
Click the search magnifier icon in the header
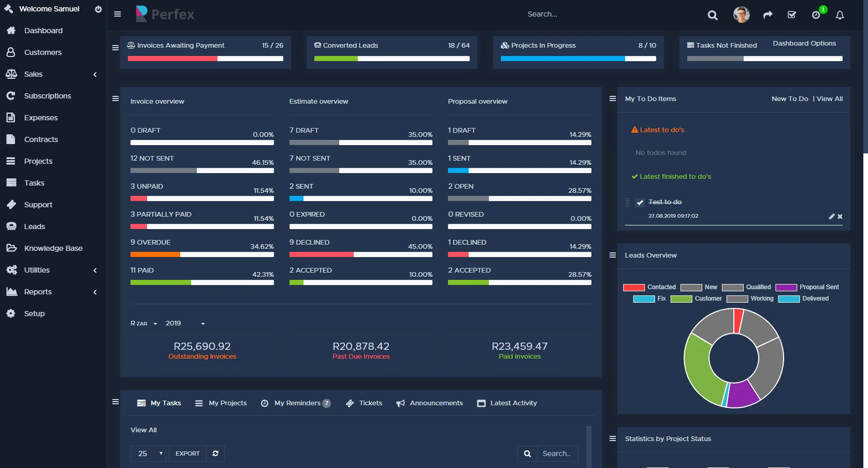pyautogui.click(x=713, y=15)
